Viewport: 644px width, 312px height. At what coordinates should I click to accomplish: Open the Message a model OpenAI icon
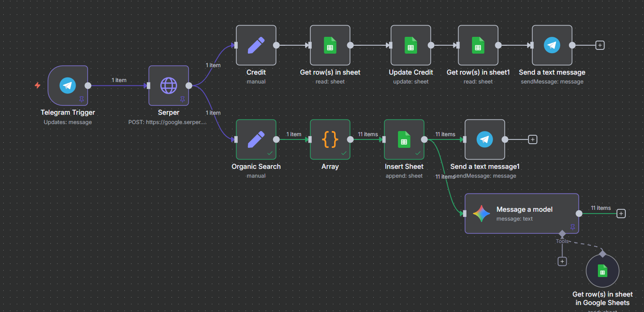481,213
